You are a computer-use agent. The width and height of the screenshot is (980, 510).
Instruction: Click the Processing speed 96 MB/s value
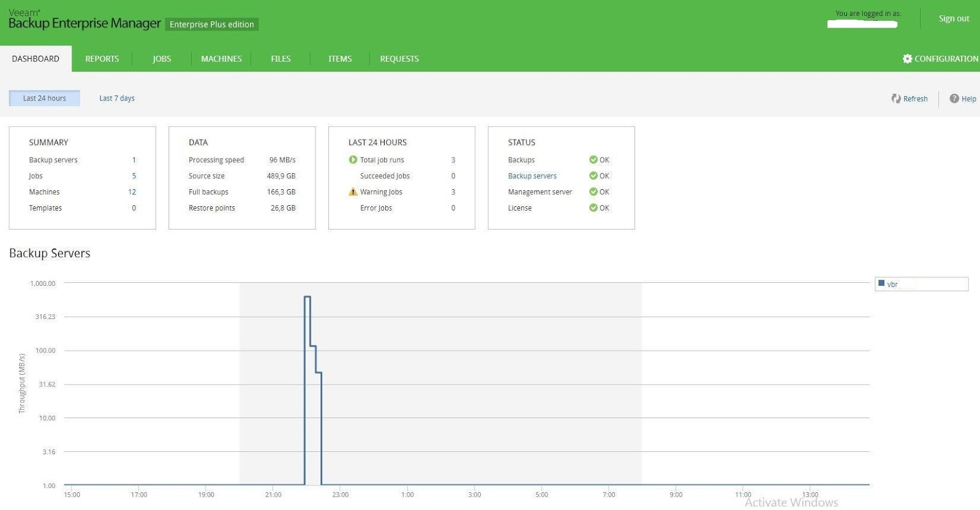282,160
